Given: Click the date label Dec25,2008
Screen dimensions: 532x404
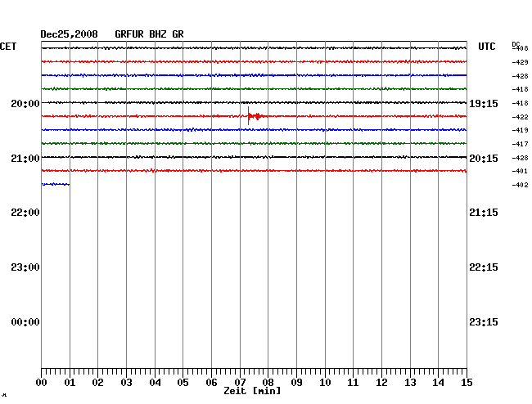Looking at the screenshot, I should point(69,34).
